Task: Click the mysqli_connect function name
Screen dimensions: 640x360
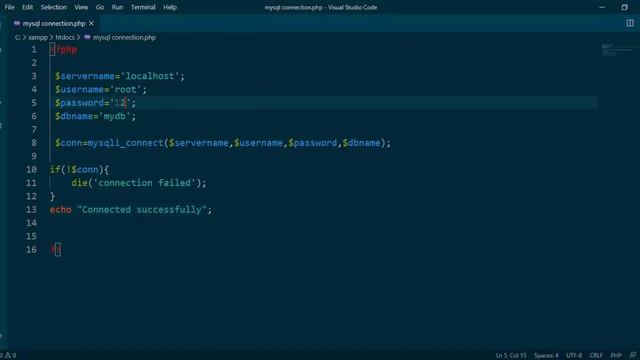Action: (x=125, y=143)
